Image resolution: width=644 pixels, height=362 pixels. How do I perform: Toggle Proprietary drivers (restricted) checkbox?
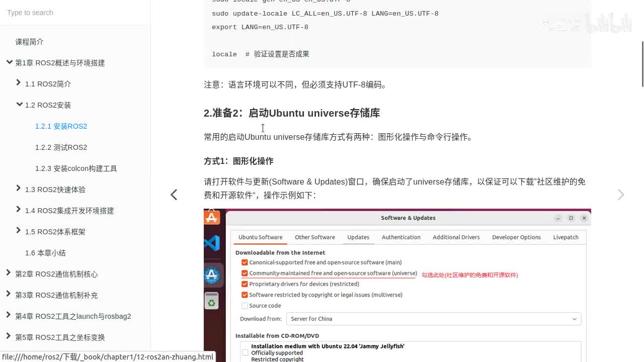(x=245, y=284)
